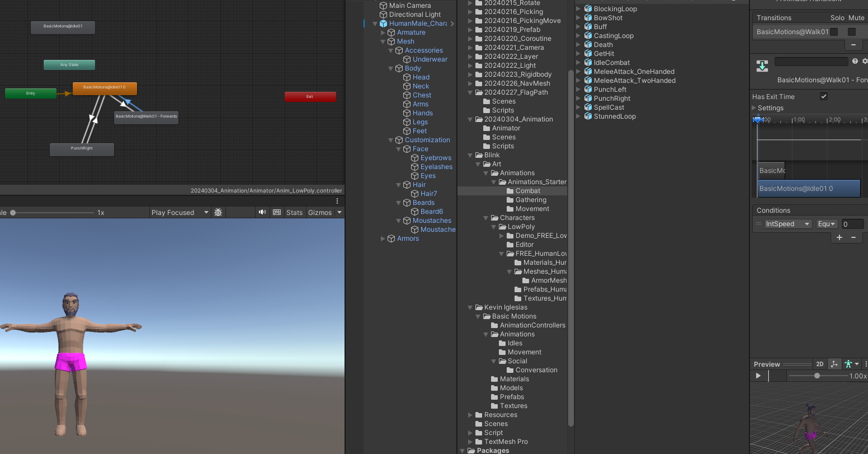Select BasicMotions@Idle01 0 timeline clip
Screen dimensions: 868x454
click(809, 189)
